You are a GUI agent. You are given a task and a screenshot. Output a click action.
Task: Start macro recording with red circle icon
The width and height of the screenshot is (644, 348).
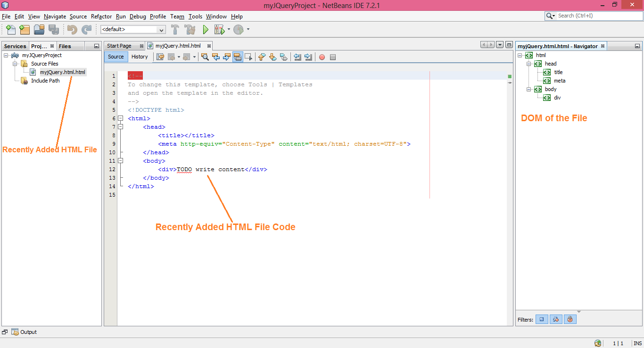[322, 57]
